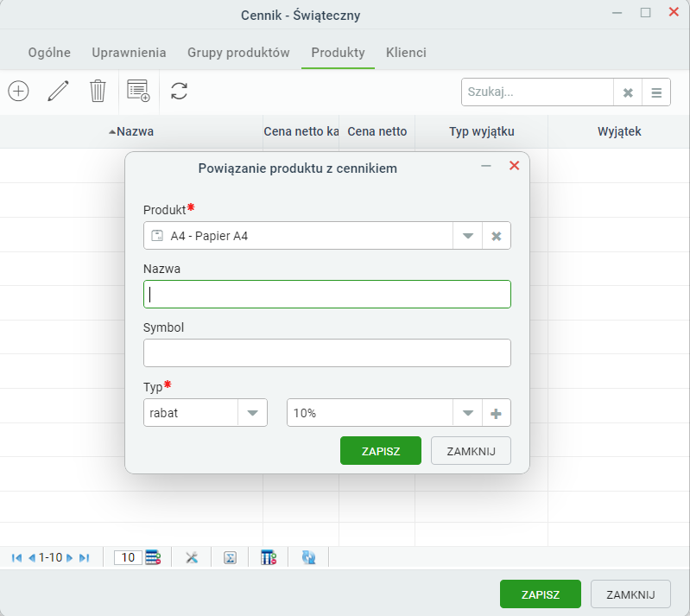
Task: Click the rows-per-page table icon
Action: click(153, 557)
